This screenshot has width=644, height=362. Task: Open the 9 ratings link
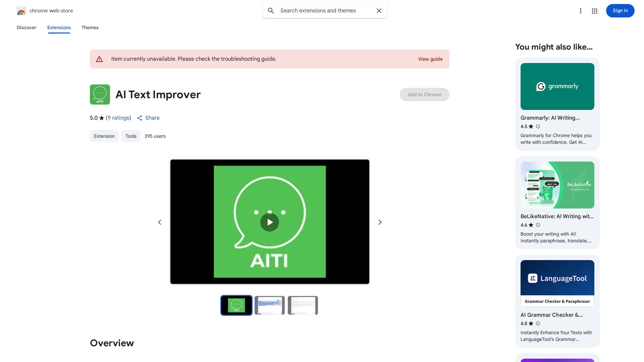[x=118, y=118]
